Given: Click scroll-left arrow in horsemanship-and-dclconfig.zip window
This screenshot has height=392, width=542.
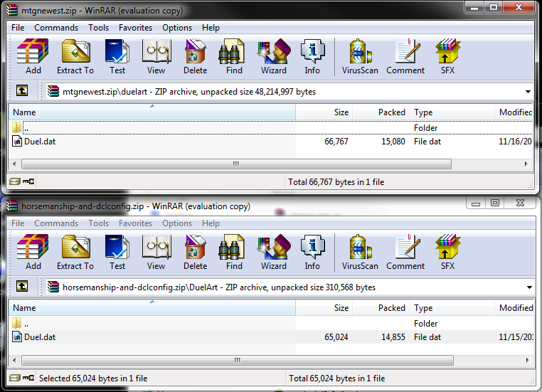Looking at the screenshot, I should pos(14,360).
